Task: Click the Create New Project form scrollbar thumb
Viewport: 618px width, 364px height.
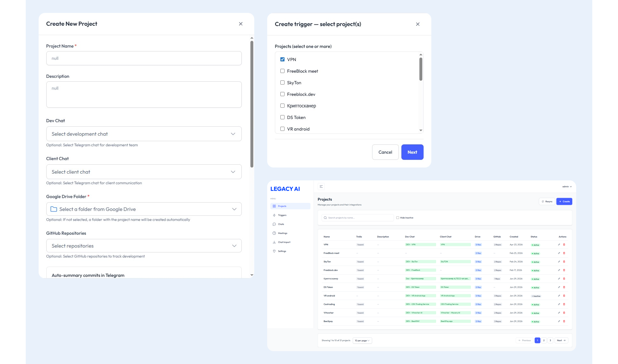Action: (x=252, y=104)
